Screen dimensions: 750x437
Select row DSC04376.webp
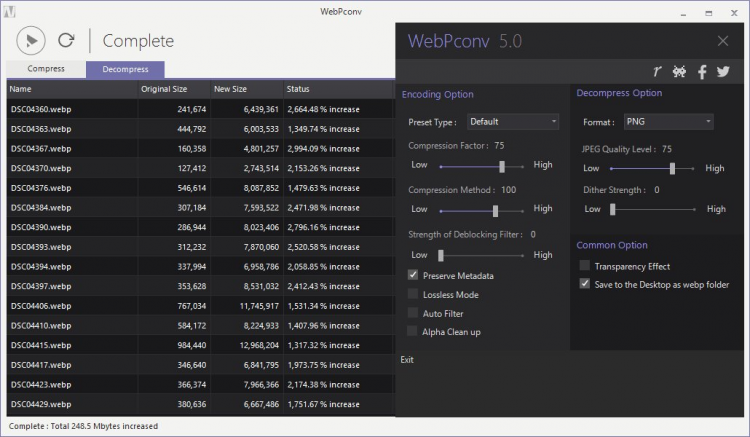pos(201,188)
